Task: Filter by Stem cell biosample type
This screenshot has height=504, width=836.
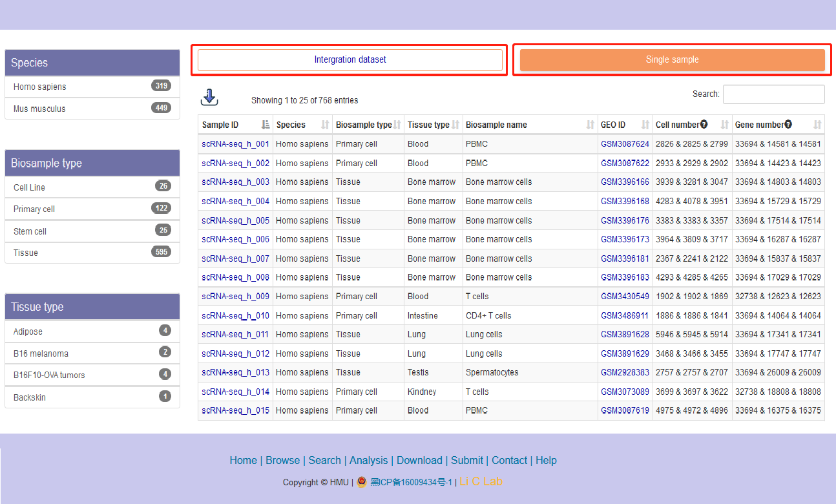Action: (x=92, y=231)
